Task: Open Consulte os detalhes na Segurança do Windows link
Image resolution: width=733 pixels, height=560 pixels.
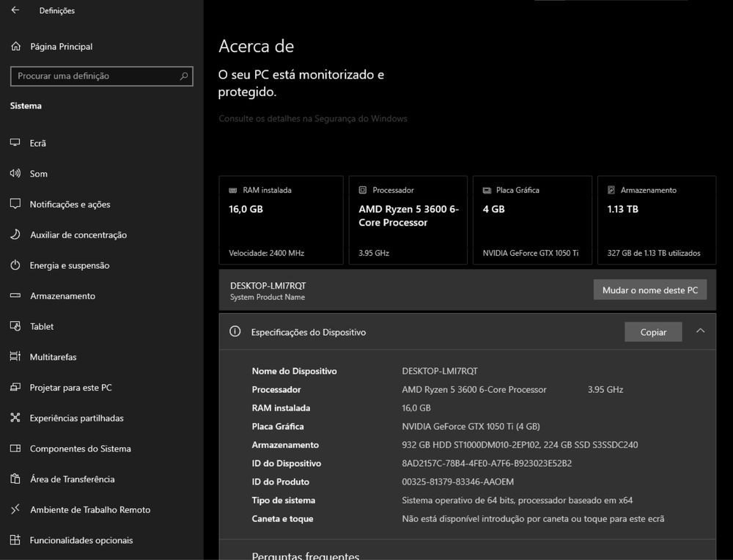Action: tap(313, 118)
